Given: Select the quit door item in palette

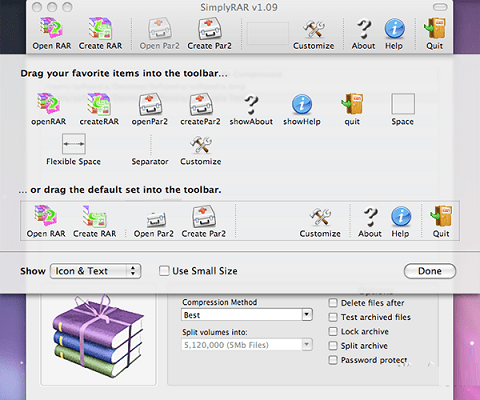Looking at the screenshot, I should pos(352,109).
